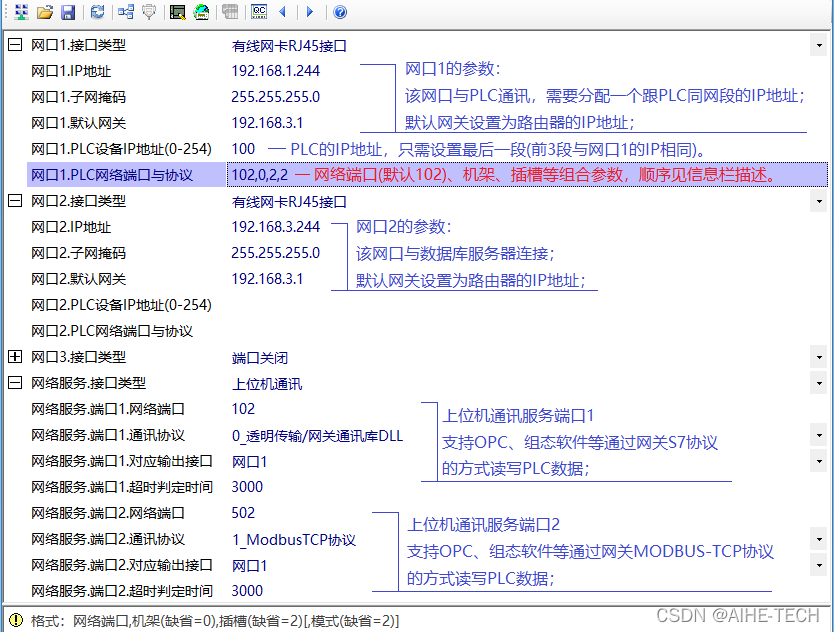Click the device network search toolbar icon
This screenshot has height=632, width=834.
click(21, 12)
